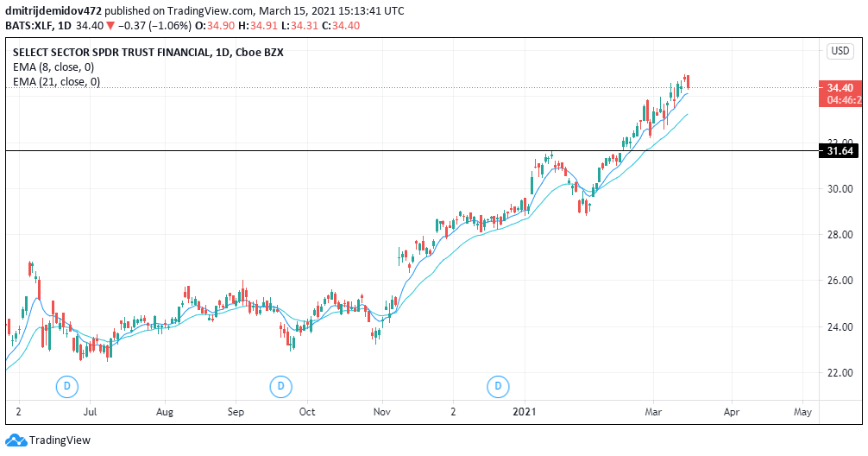Screen dimensions: 868x456
Task: Click the Sep label on time axis
Action: [236, 412]
